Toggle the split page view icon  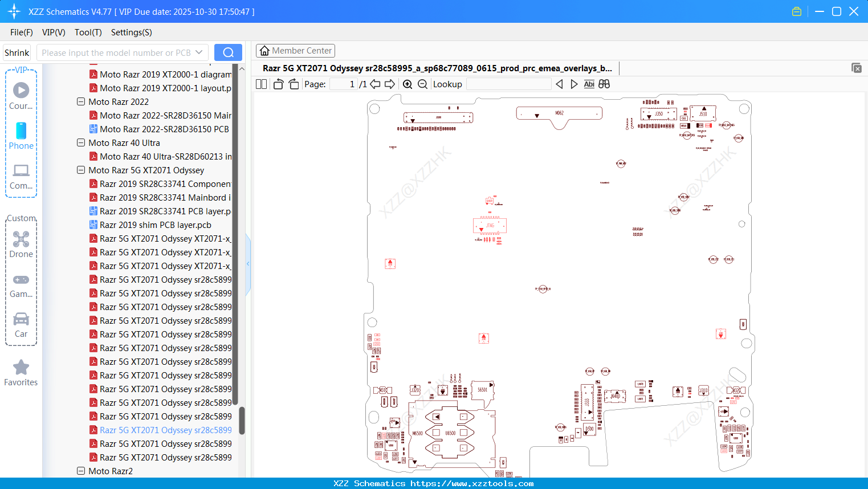262,84
